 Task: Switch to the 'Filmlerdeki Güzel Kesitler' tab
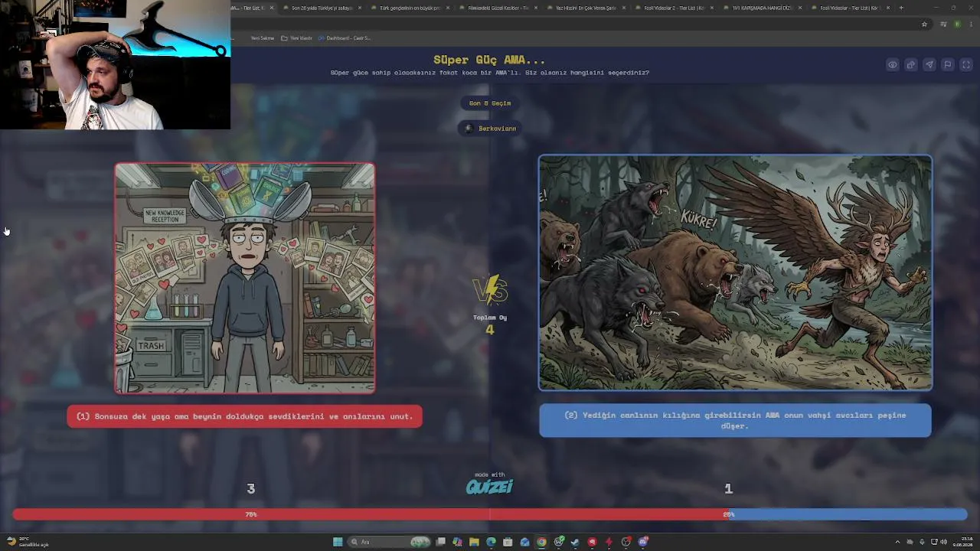click(498, 8)
